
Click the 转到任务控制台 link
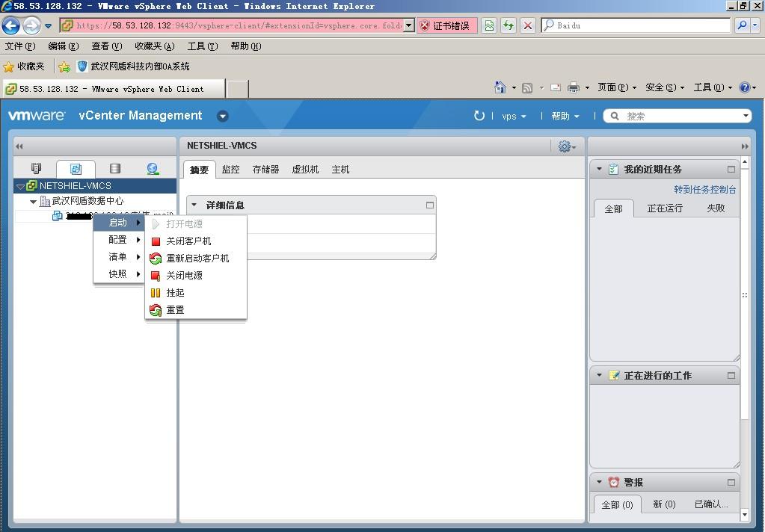tap(704, 189)
